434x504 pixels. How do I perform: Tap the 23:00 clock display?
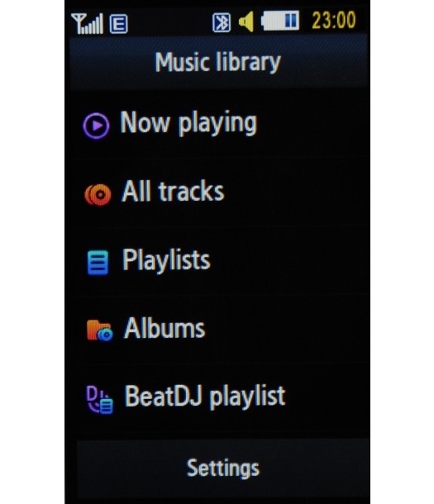point(334,21)
